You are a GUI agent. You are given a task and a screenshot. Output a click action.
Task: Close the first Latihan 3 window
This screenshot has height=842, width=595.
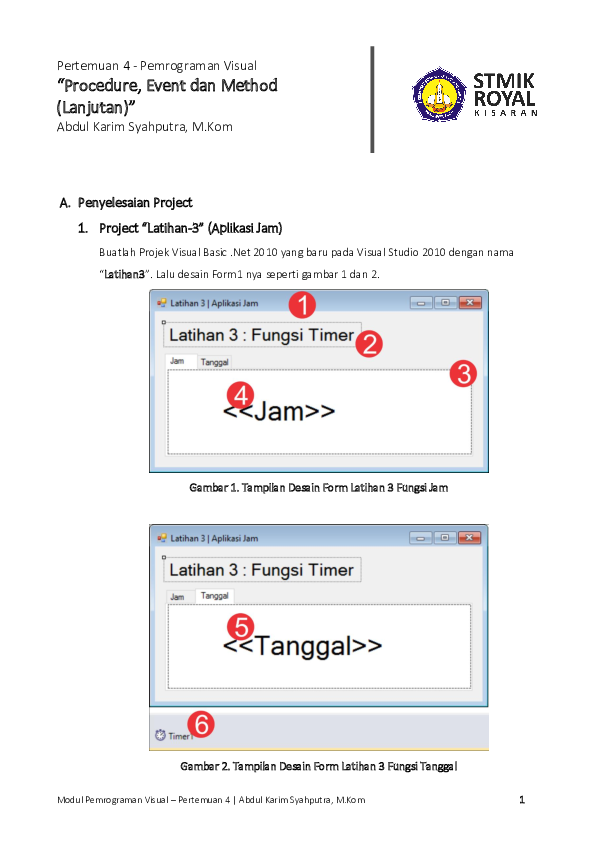tap(469, 303)
